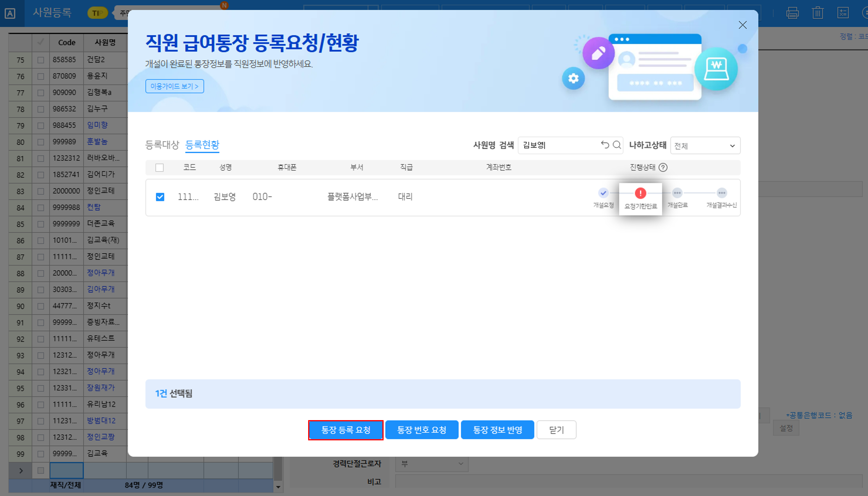Screen dimensions: 868x496
Task: Click the print icon in top toolbar
Action: [792, 13]
